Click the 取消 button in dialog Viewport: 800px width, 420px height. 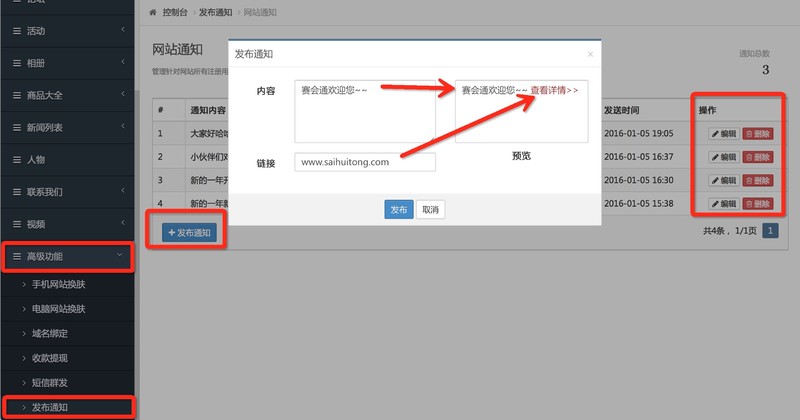tap(430, 209)
